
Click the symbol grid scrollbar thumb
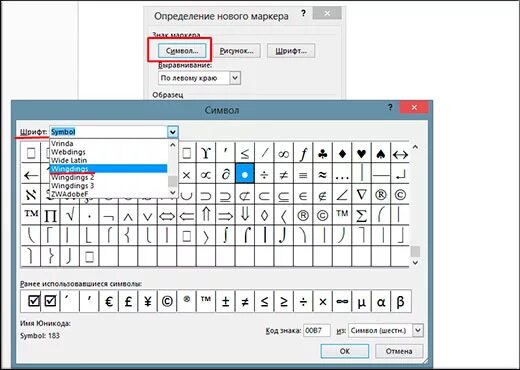[415, 251]
